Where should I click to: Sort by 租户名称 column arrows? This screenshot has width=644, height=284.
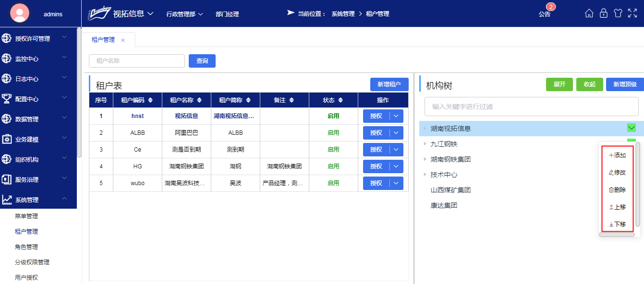click(199, 100)
